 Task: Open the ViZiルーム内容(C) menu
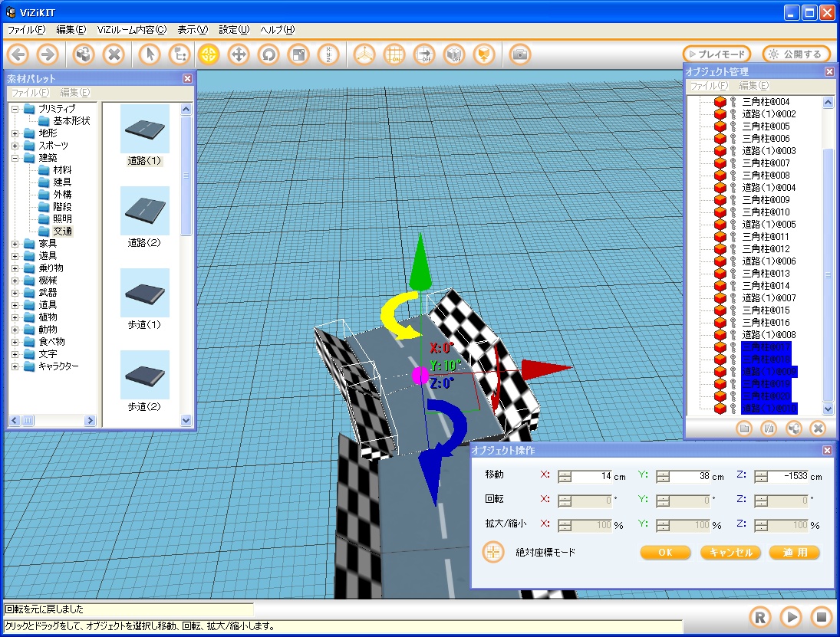[x=132, y=30]
